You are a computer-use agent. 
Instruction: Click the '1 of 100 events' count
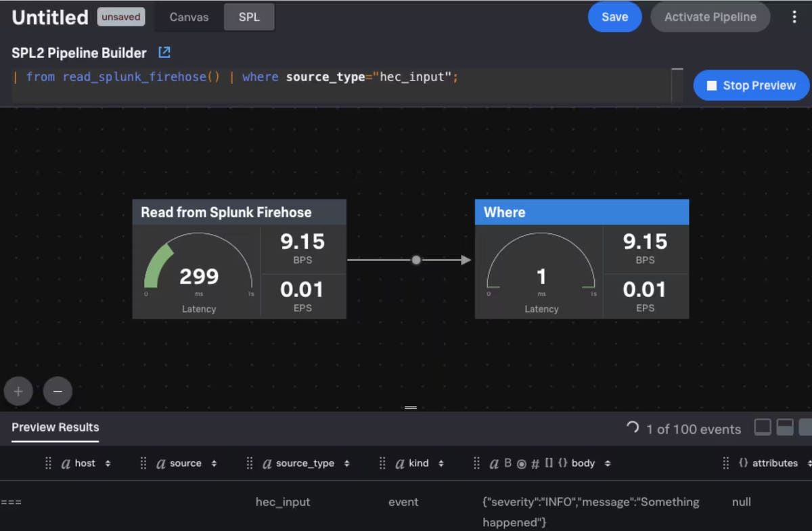click(694, 429)
